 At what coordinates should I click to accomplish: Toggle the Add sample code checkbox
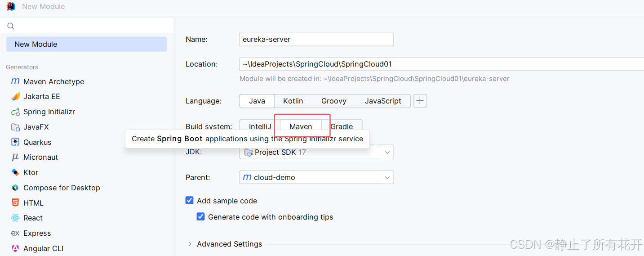coord(190,201)
